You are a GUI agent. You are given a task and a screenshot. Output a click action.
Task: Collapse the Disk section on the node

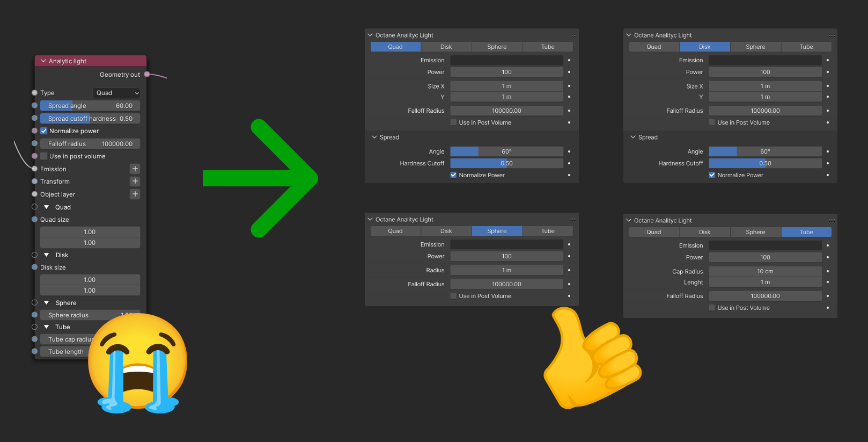pos(47,255)
